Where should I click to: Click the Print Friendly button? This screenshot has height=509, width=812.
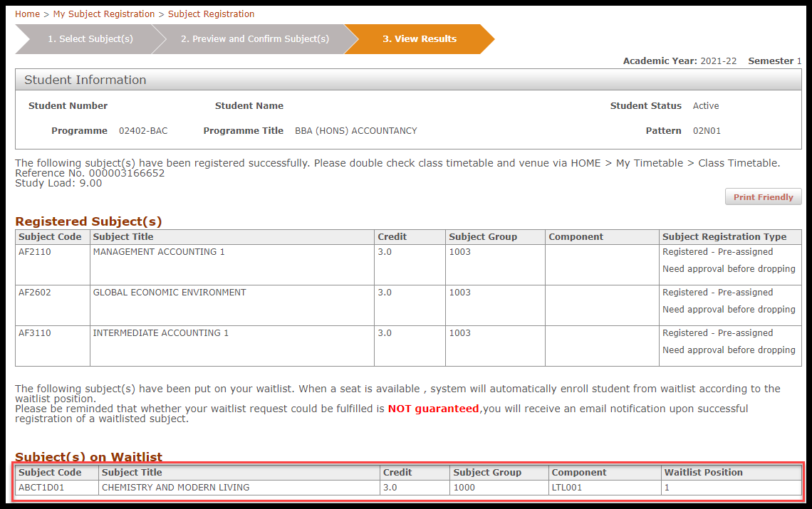(x=764, y=196)
